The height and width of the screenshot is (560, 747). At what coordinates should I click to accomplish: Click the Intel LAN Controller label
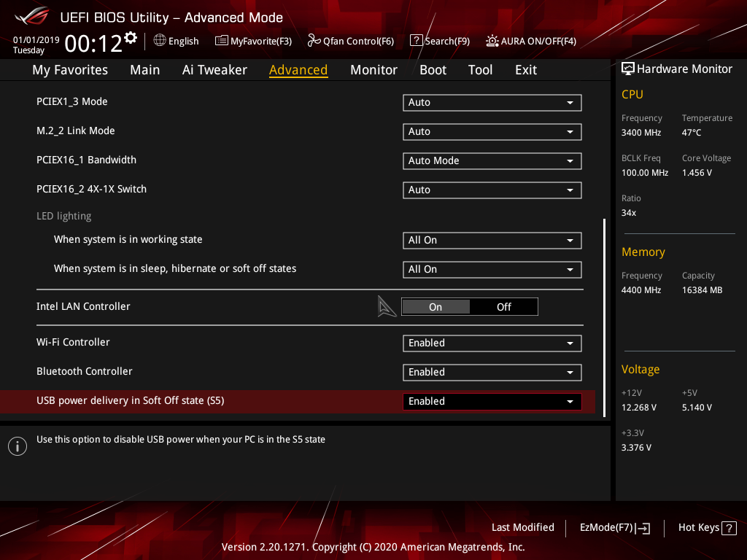[83, 306]
